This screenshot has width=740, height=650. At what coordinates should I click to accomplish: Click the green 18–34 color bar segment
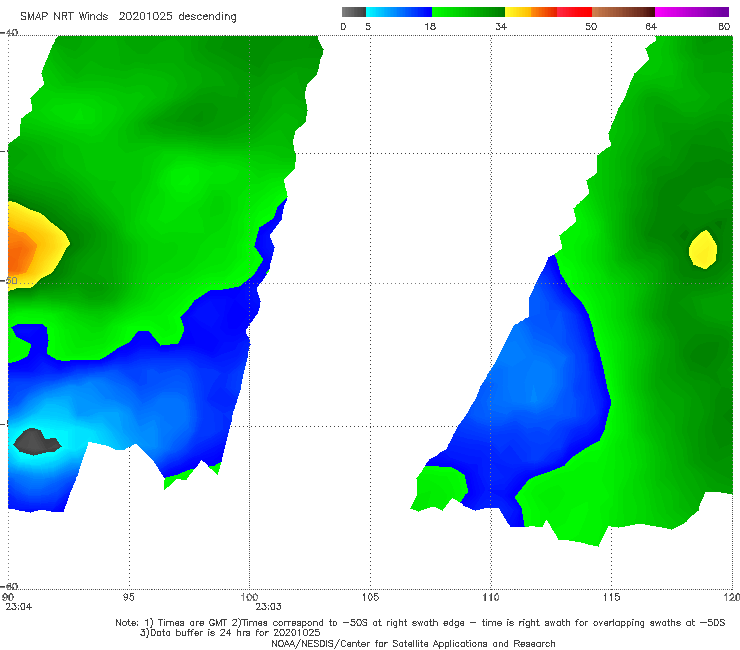coord(468,12)
